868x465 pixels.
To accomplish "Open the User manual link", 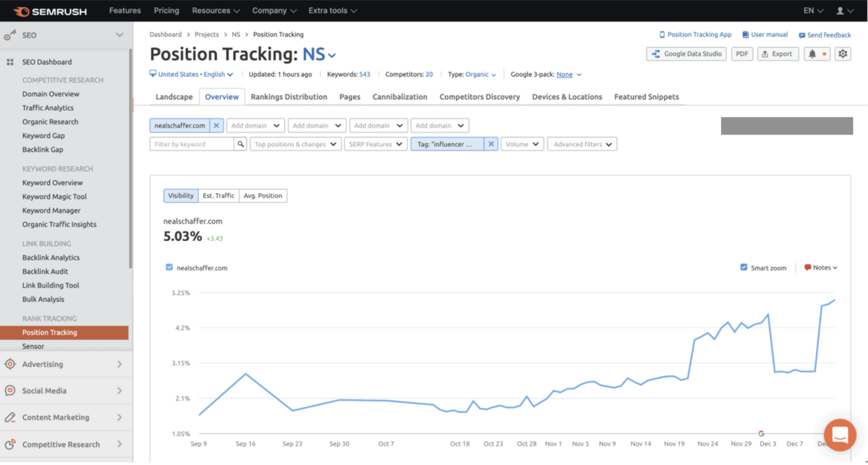I will 765,35.
